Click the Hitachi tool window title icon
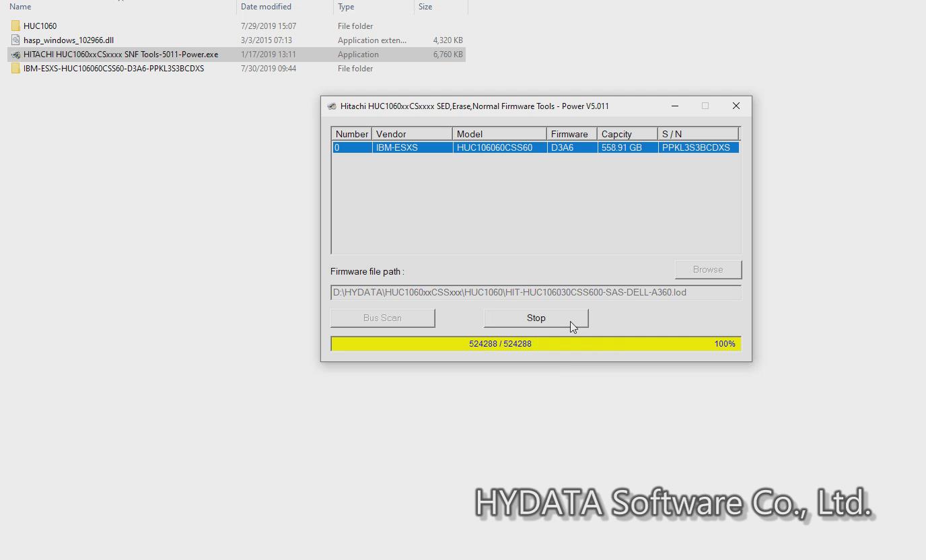 click(x=332, y=106)
